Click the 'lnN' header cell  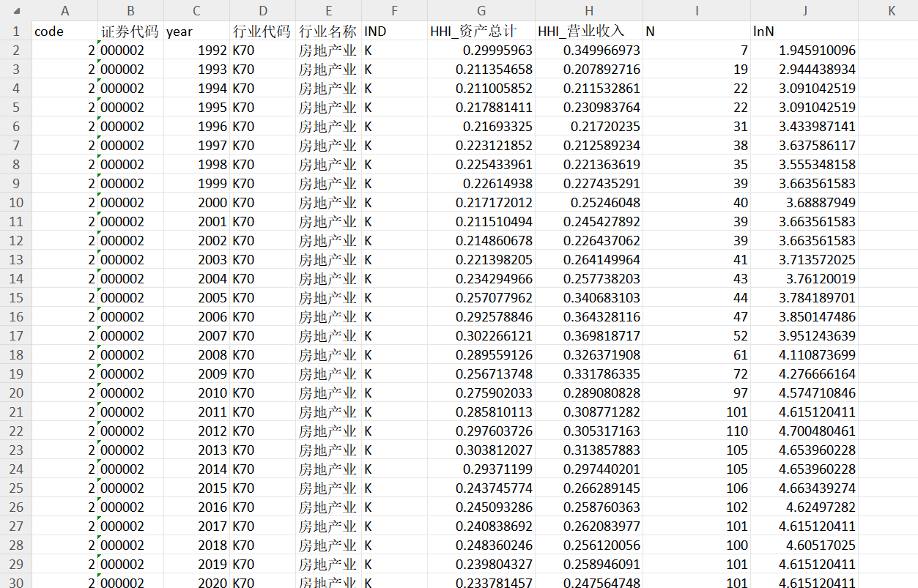[804, 31]
